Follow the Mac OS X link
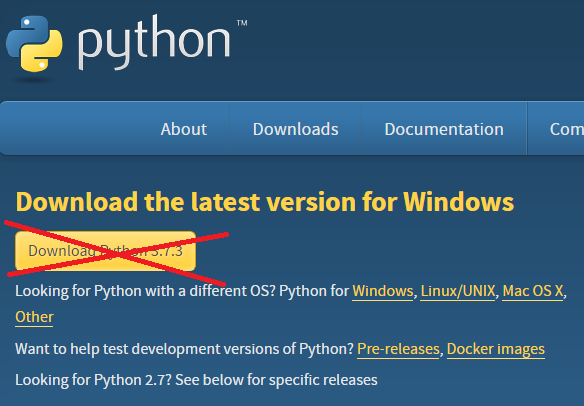The height and width of the screenshot is (406, 584). [533, 291]
